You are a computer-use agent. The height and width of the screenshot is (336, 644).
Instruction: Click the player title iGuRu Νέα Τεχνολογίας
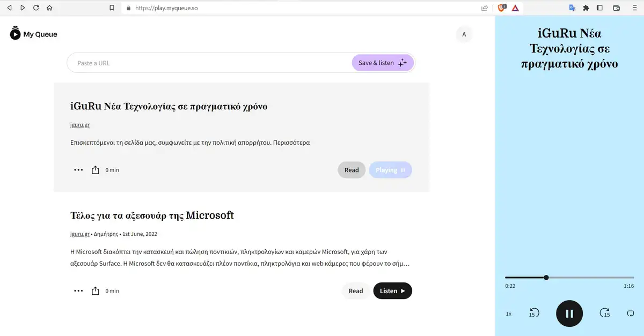569,49
